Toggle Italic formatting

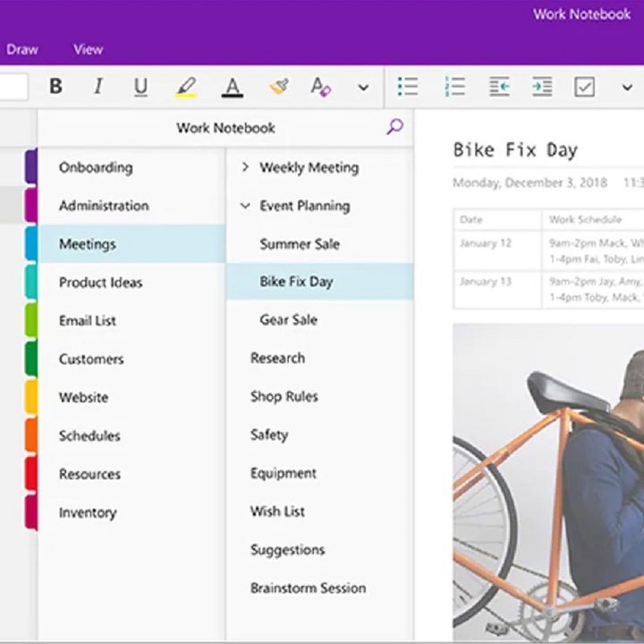[x=98, y=87]
